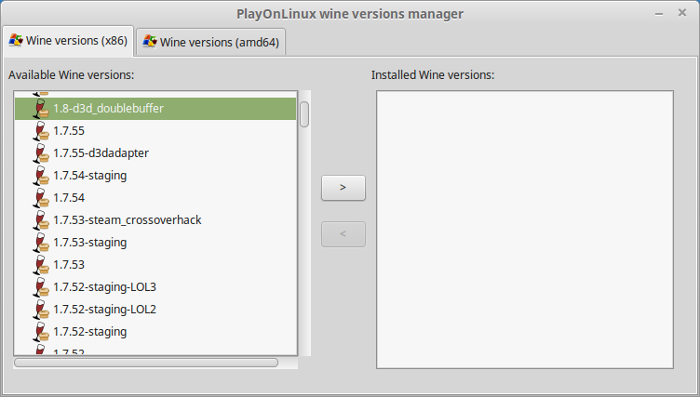Screen dimensions: 700x397
Task: Select the 1.7.52-staging entry
Action: [155, 332]
